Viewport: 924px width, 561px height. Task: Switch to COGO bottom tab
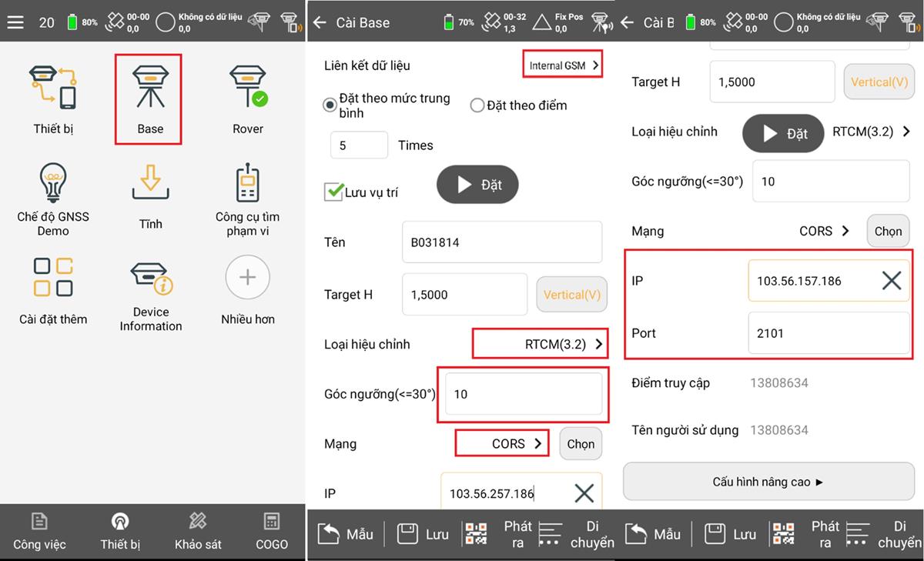[x=271, y=531]
